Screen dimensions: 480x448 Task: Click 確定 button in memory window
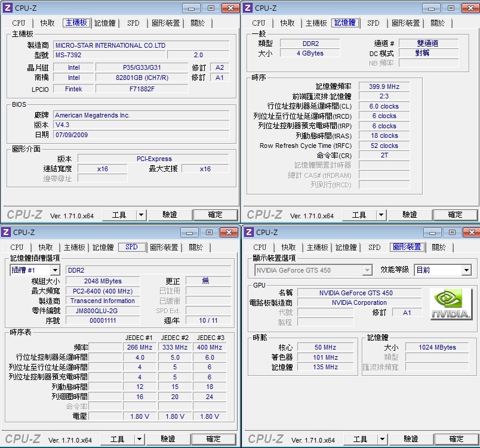point(456,215)
